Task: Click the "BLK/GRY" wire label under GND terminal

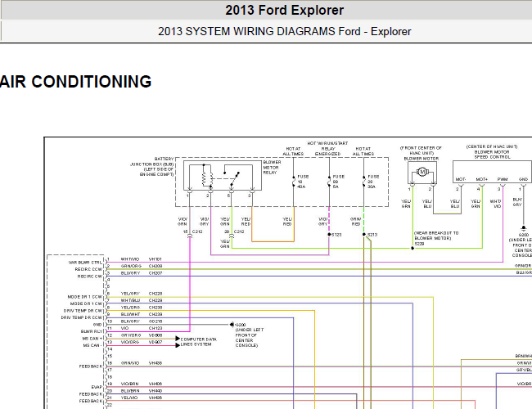Action: 517,202
